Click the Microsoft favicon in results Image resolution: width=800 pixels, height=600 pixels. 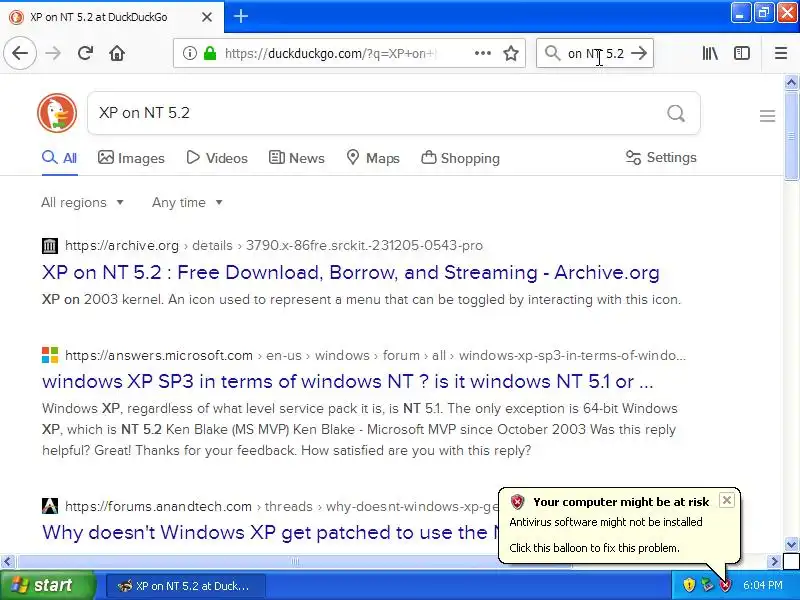click(x=49, y=355)
